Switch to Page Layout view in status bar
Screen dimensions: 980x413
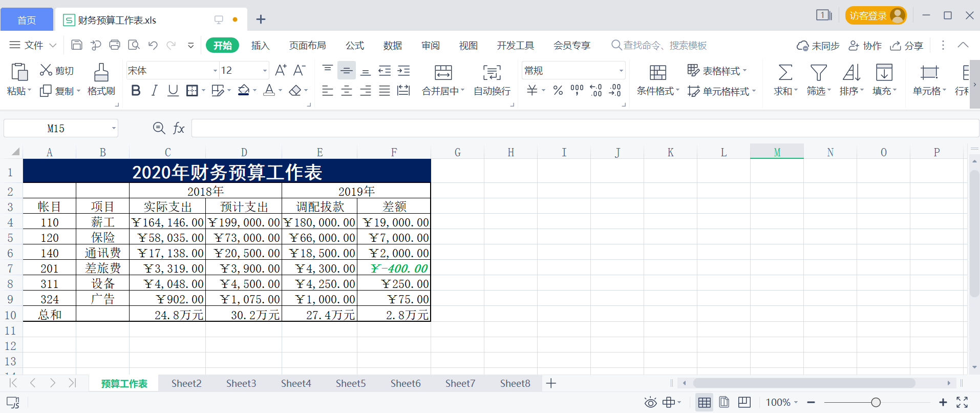[x=724, y=402]
